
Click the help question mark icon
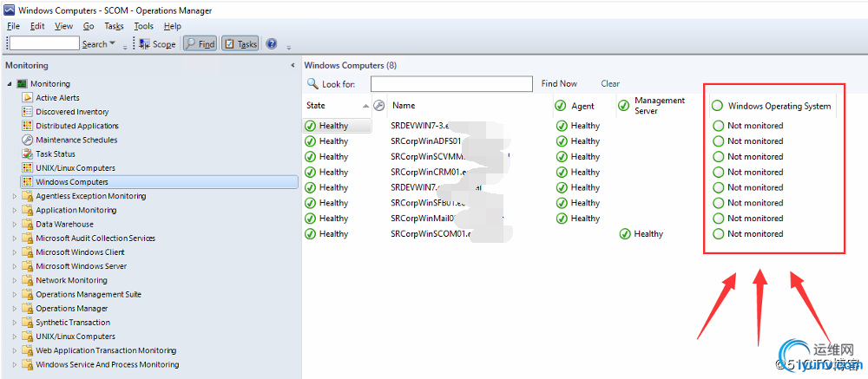(271, 43)
